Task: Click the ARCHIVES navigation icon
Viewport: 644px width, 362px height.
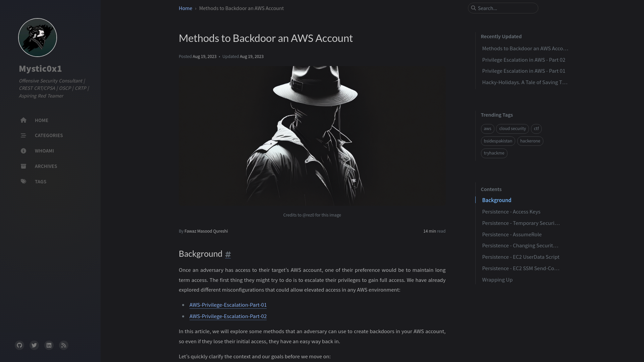Action: (x=23, y=166)
